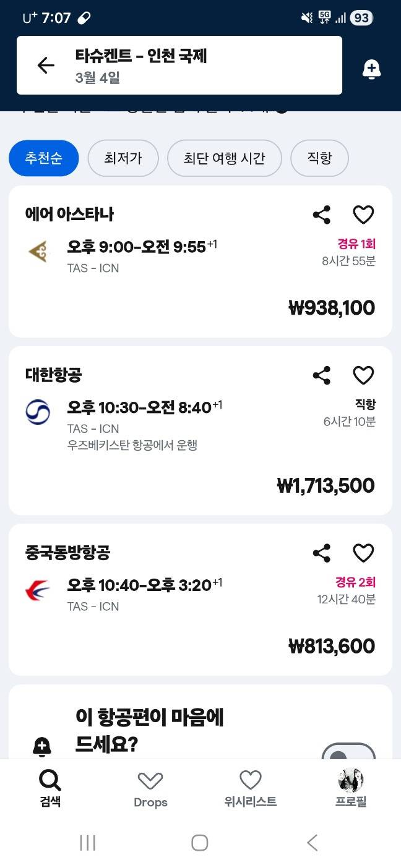
Task: Open the Drops tab icon
Action: (150, 781)
